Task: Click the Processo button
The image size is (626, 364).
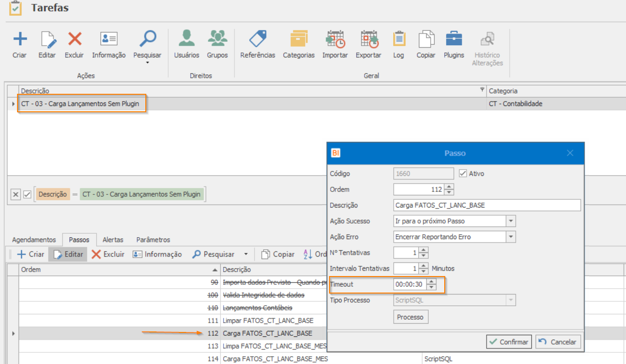Action: click(x=410, y=317)
